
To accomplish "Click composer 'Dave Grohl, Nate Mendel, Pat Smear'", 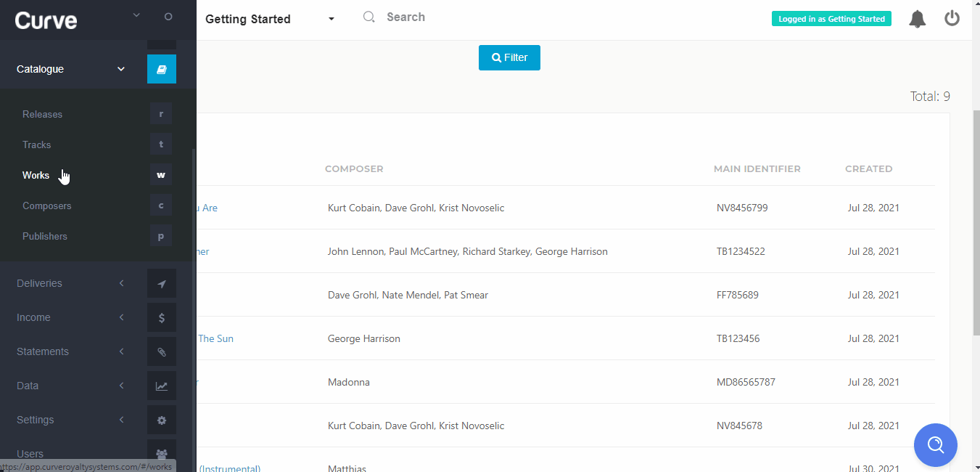I will tap(408, 295).
